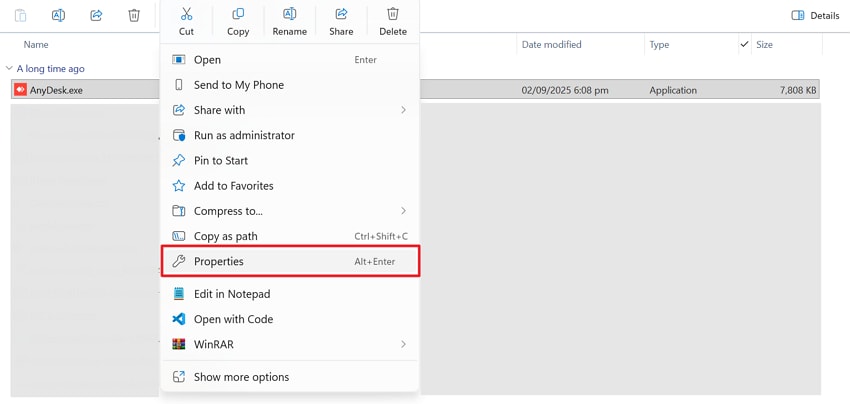850x404 pixels.
Task: Open the WinRAR submenu
Action: [x=290, y=344]
